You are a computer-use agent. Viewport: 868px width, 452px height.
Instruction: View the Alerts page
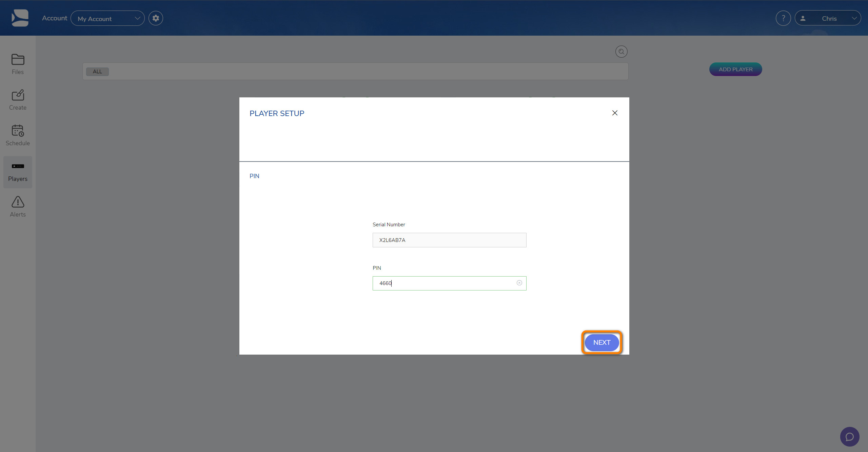18,207
